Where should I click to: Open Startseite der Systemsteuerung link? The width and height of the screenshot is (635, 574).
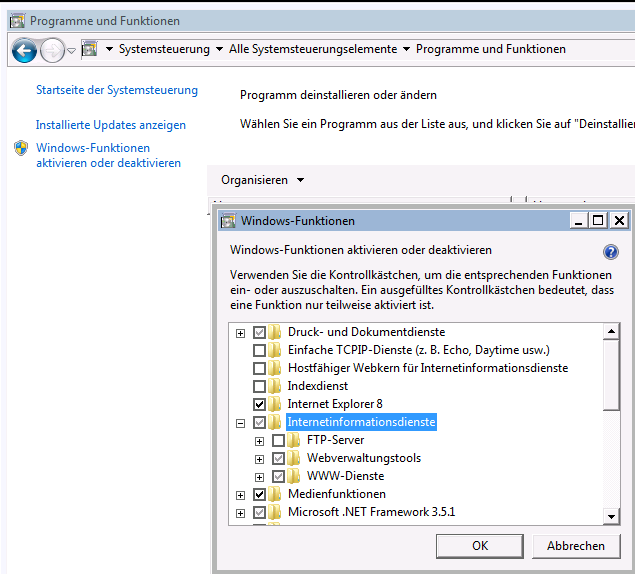(117, 90)
